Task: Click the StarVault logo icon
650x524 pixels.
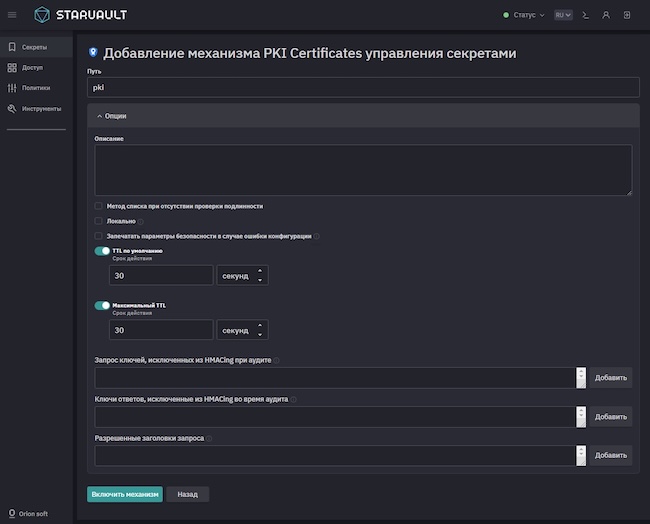Action: [42, 15]
